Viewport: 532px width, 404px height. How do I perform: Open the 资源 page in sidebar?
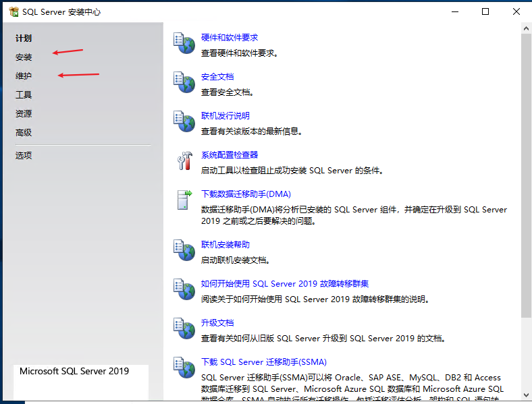(x=24, y=113)
